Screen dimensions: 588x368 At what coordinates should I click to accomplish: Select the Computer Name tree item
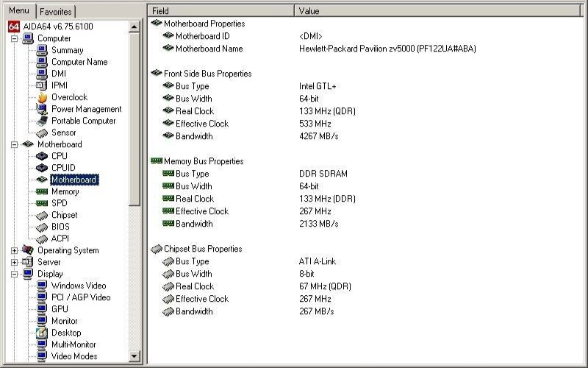point(79,62)
